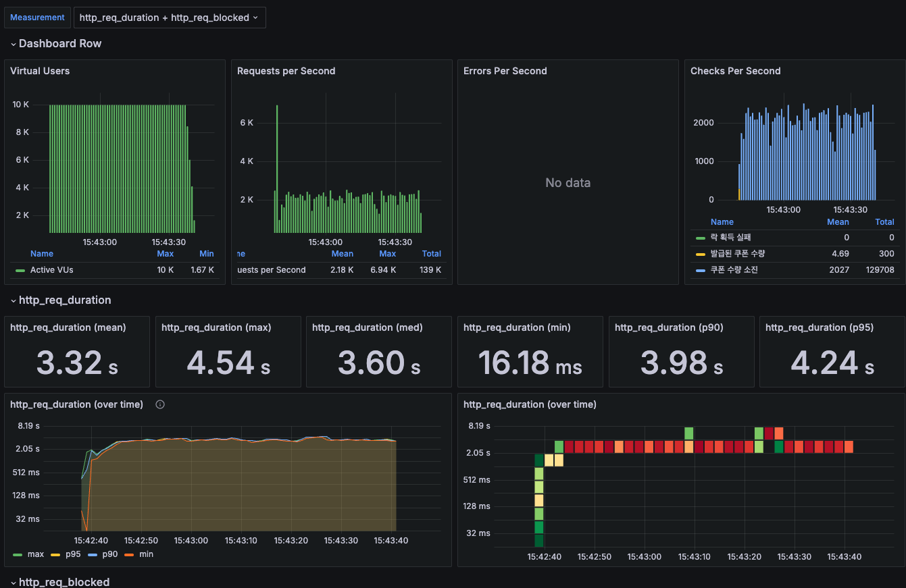The width and height of the screenshot is (906, 588).
Task: Sort Checks Per Second legend by Mean
Action: [x=838, y=222]
